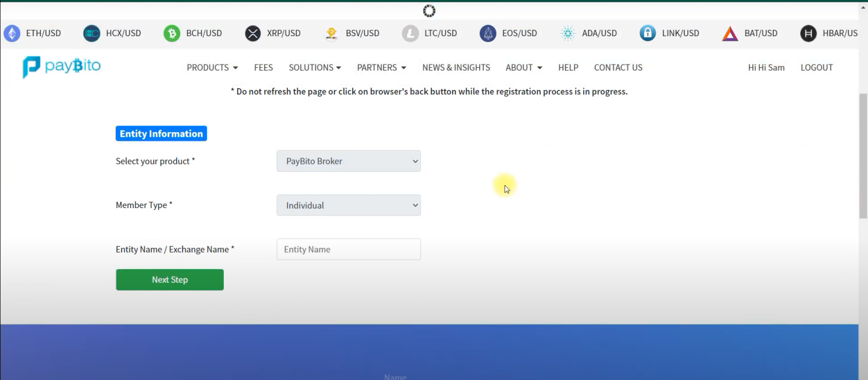Click the Cardano ADA/USD icon

coord(567,33)
